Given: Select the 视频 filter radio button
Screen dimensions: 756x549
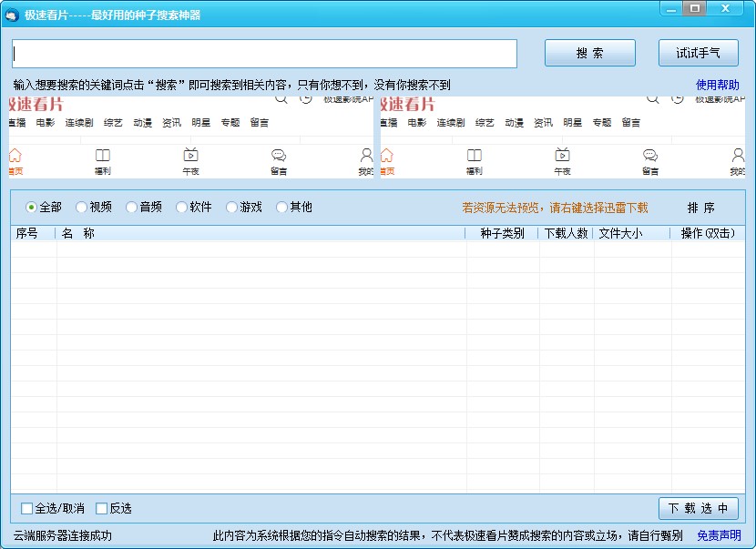Looking at the screenshot, I should [82, 208].
